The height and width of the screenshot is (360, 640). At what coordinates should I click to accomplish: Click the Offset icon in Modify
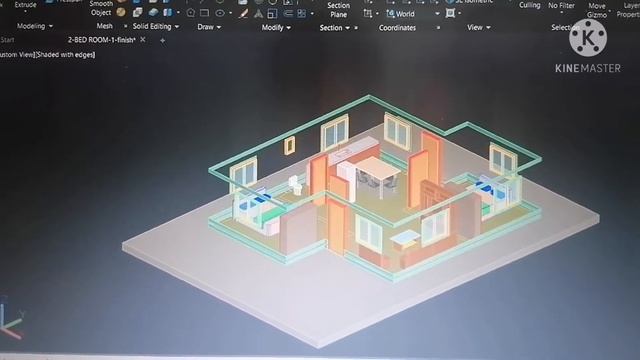tap(288, 14)
